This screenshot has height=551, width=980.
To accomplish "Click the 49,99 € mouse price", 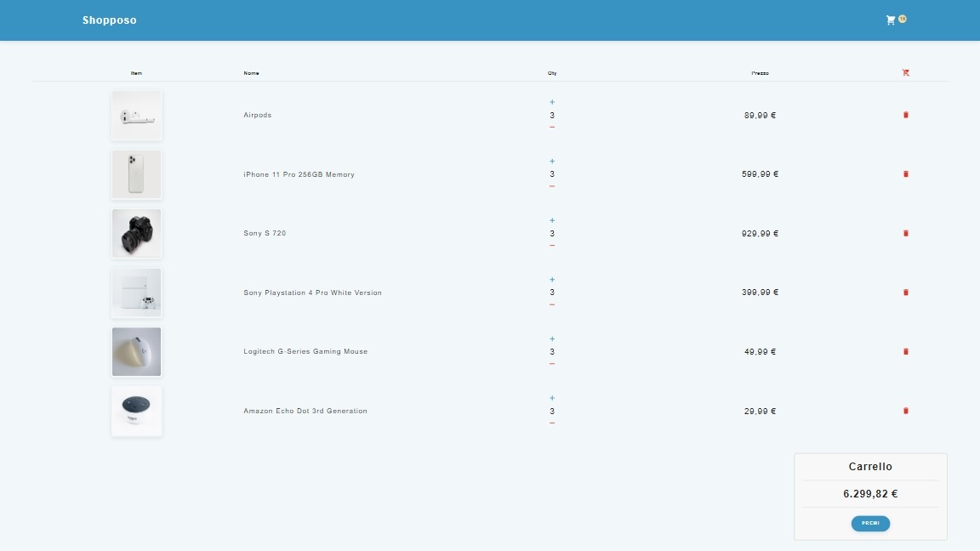I will (x=760, y=352).
